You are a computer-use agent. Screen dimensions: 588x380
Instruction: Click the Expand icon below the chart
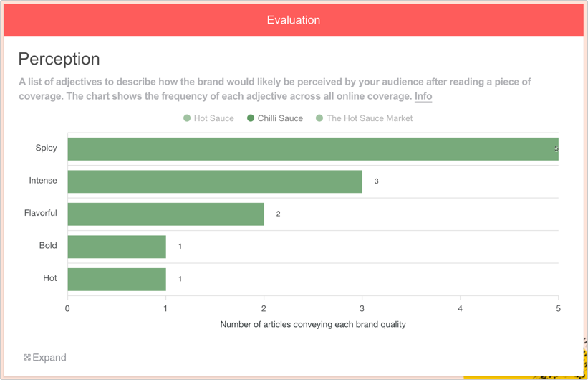[27, 357]
